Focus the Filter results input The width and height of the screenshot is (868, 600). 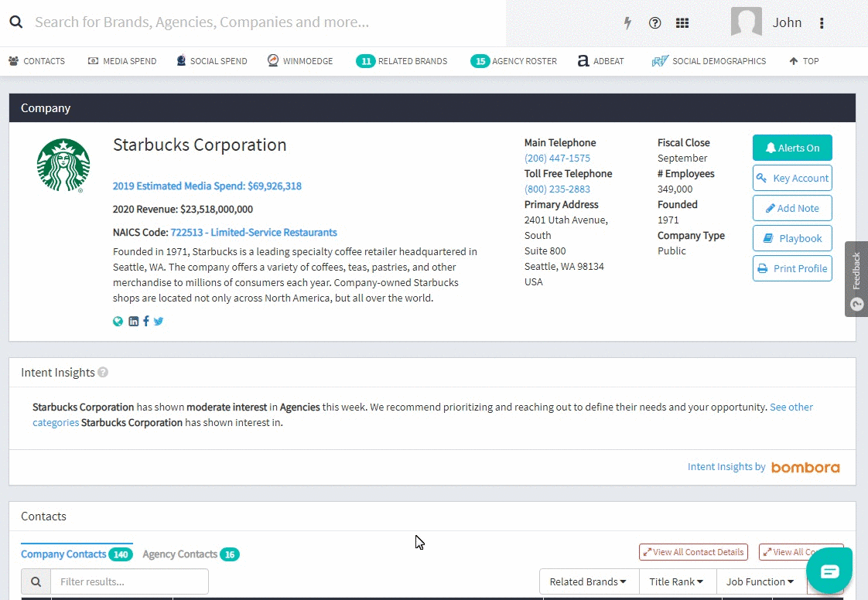[x=129, y=581]
